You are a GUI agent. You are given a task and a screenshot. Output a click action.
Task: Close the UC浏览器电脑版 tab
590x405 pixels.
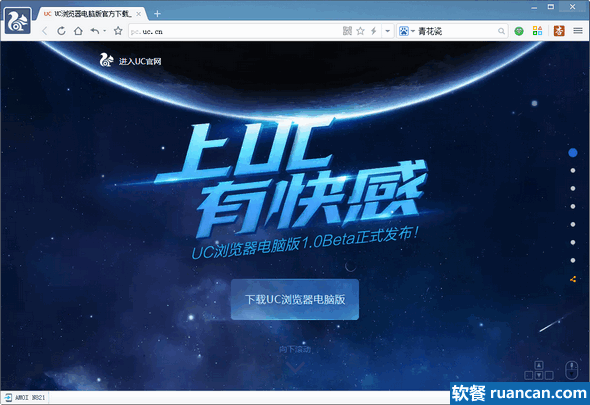pos(138,14)
